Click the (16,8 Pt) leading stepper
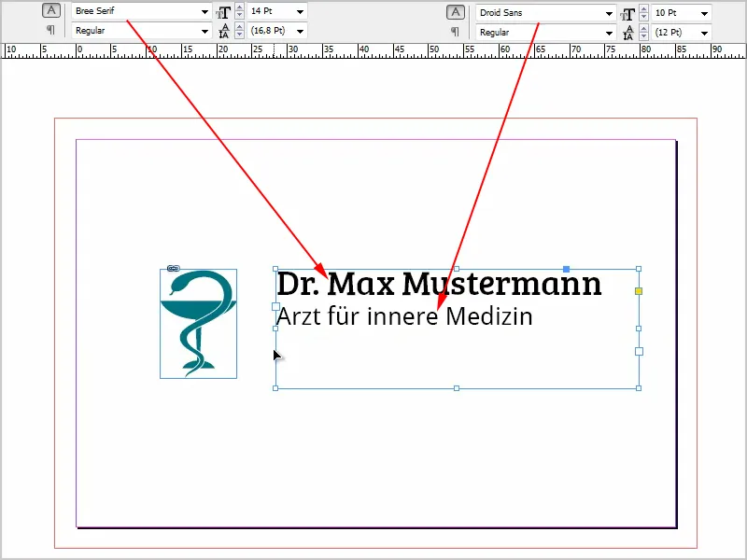747x560 pixels. [240, 31]
